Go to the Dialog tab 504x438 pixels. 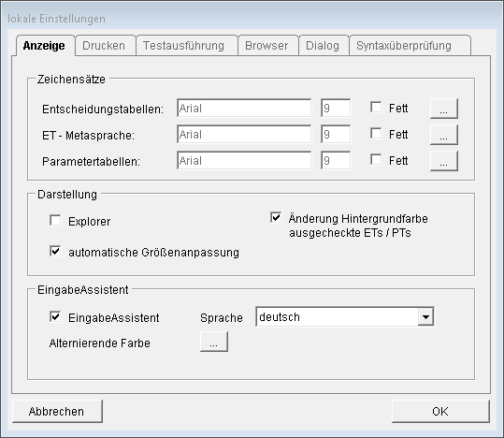click(324, 45)
